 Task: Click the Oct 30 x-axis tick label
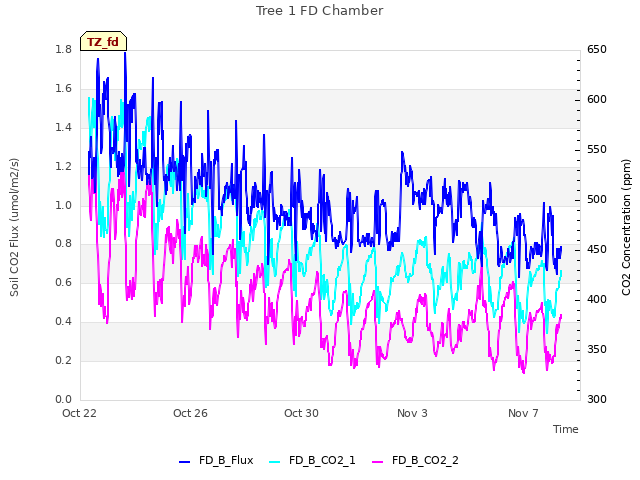pyautogui.click(x=301, y=413)
